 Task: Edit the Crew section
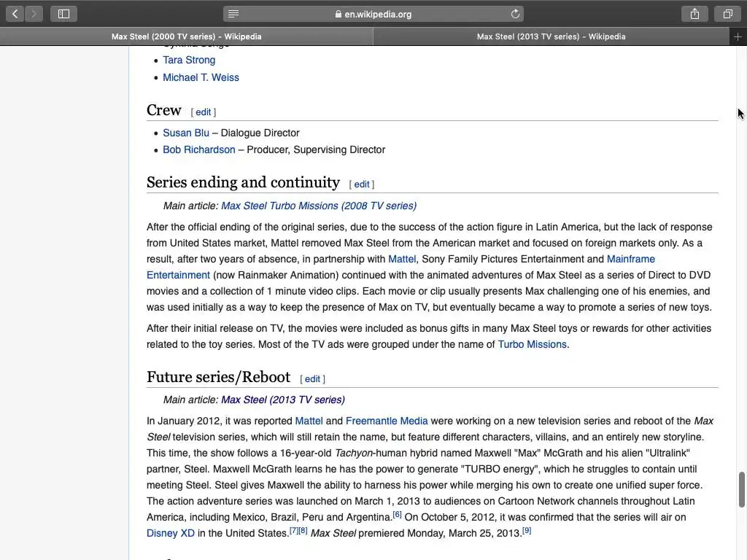pos(203,112)
